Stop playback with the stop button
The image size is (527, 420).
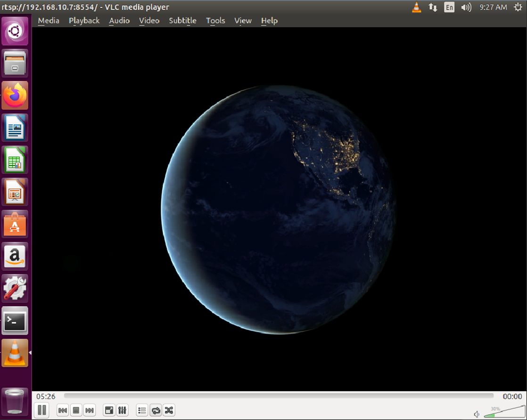click(76, 410)
